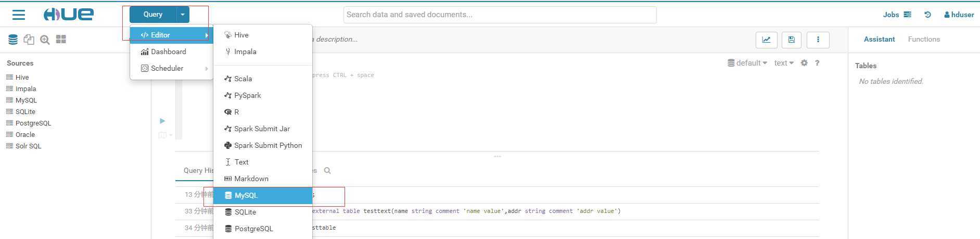
Task: Click the Hue logo
Action: (68, 15)
